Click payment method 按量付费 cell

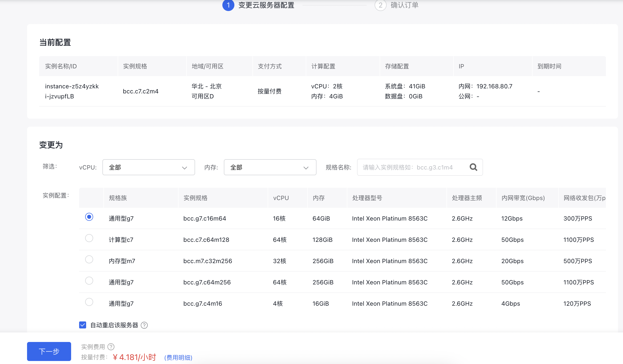270,91
